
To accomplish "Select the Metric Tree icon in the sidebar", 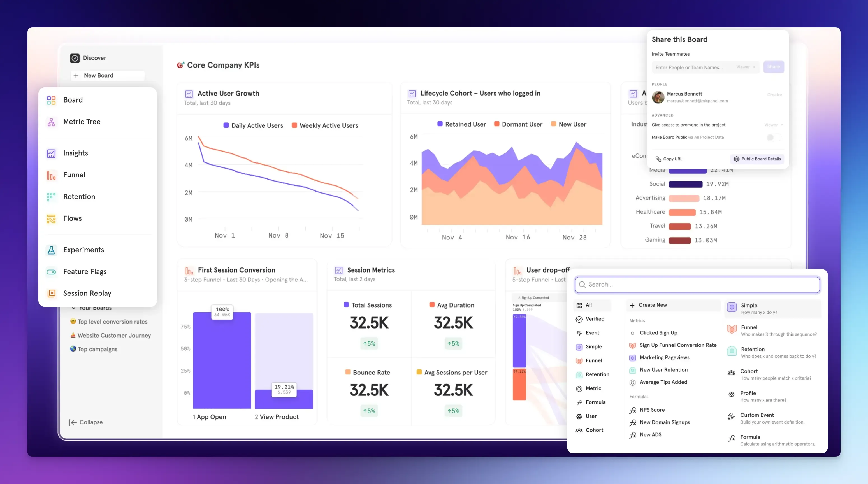I will pyautogui.click(x=51, y=122).
